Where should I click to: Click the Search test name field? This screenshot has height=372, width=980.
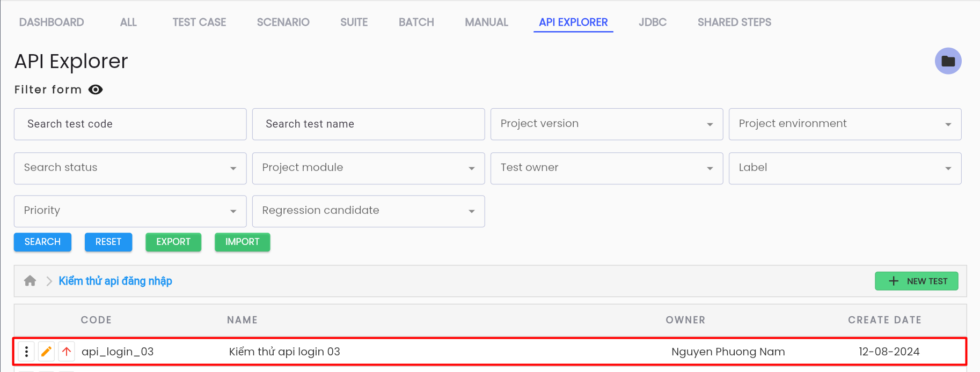pyautogui.click(x=368, y=124)
